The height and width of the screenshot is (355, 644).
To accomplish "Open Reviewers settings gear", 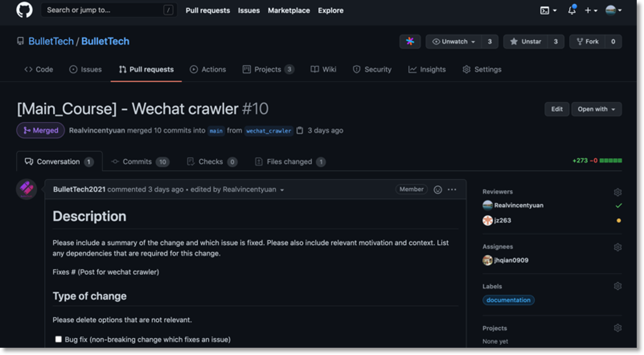I will pyautogui.click(x=618, y=192).
